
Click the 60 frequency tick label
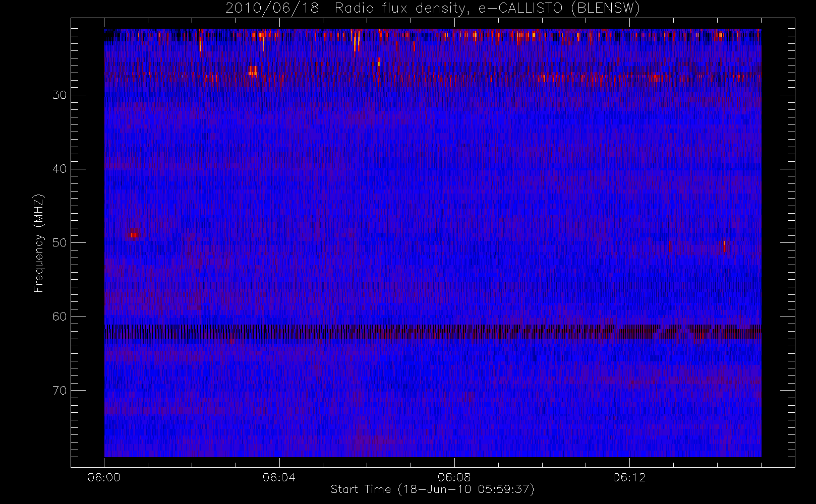(60, 317)
